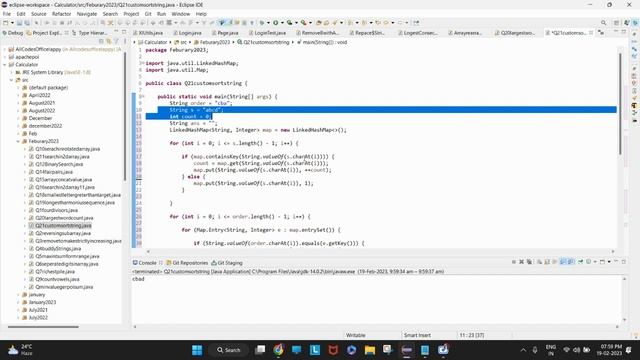640x360 pixels.
Task: Open Windows Start menu
Action: click(197, 350)
